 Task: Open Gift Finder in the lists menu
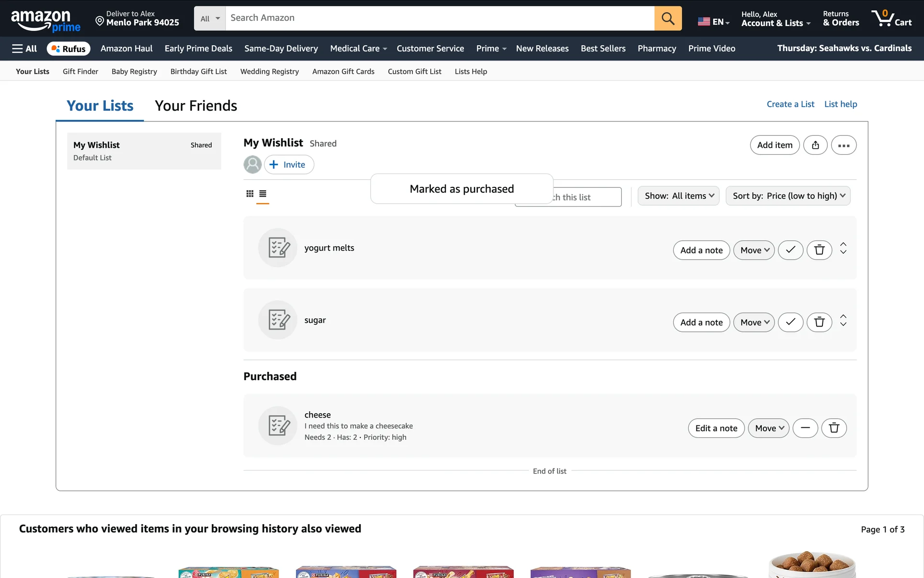[80, 71]
